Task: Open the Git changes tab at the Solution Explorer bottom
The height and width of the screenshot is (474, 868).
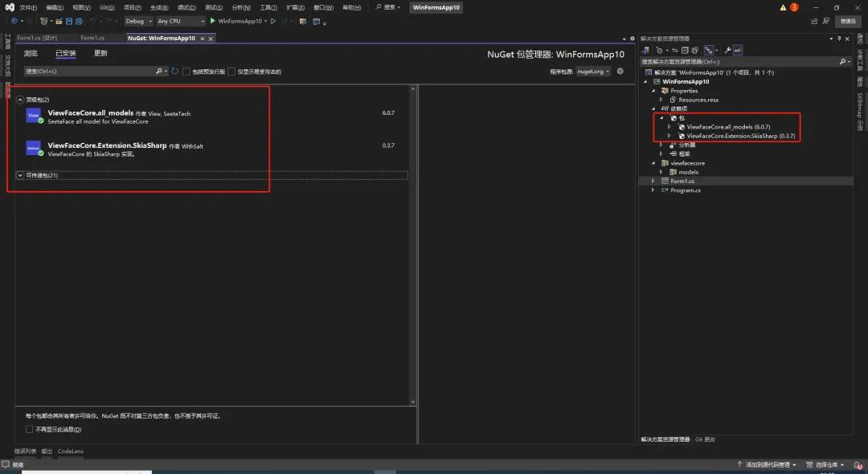Action: pyautogui.click(x=706, y=439)
